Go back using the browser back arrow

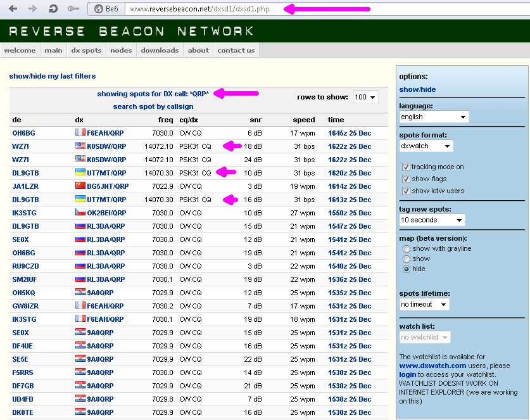pos(13,8)
